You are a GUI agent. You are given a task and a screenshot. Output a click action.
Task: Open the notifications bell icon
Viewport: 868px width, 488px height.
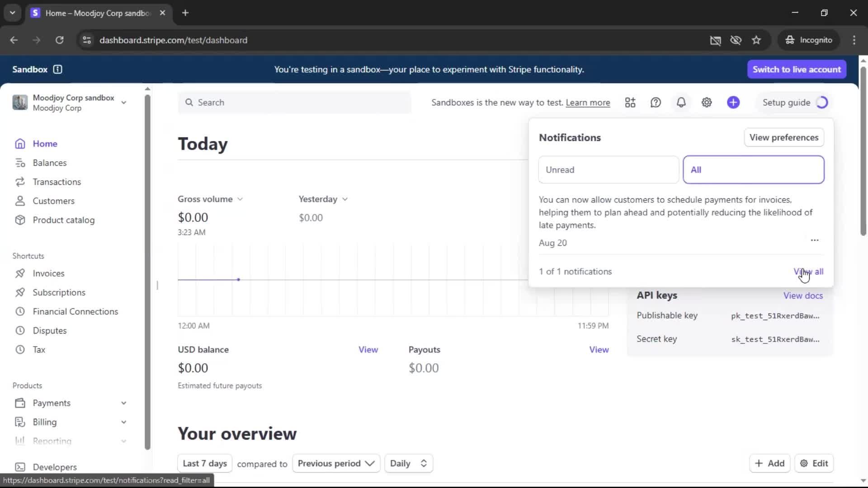[x=681, y=103]
